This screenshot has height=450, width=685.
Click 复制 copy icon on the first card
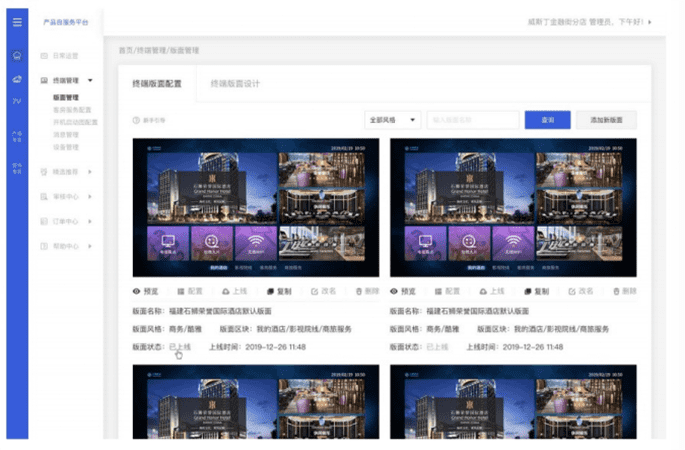click(x=270, y=291)
